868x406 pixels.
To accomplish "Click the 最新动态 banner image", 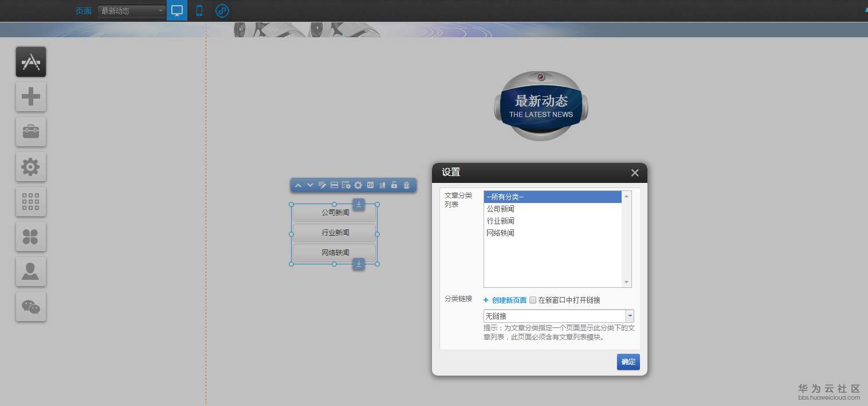I will pos(541,106).
